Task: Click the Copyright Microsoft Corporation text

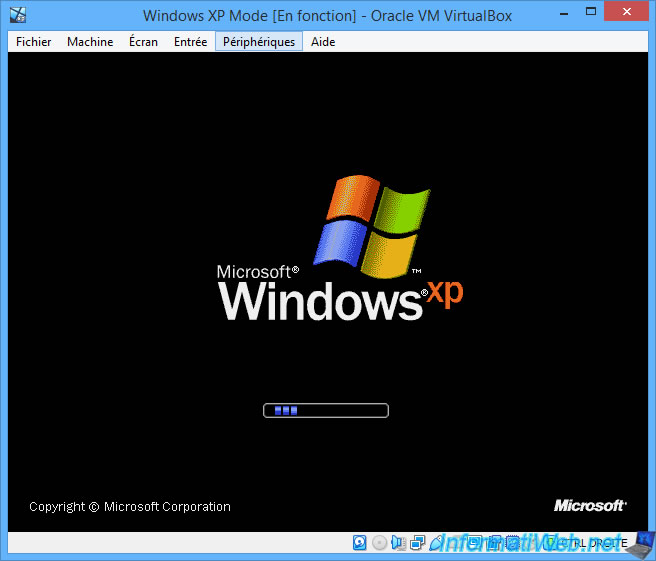Action: [x=130, y=507]
